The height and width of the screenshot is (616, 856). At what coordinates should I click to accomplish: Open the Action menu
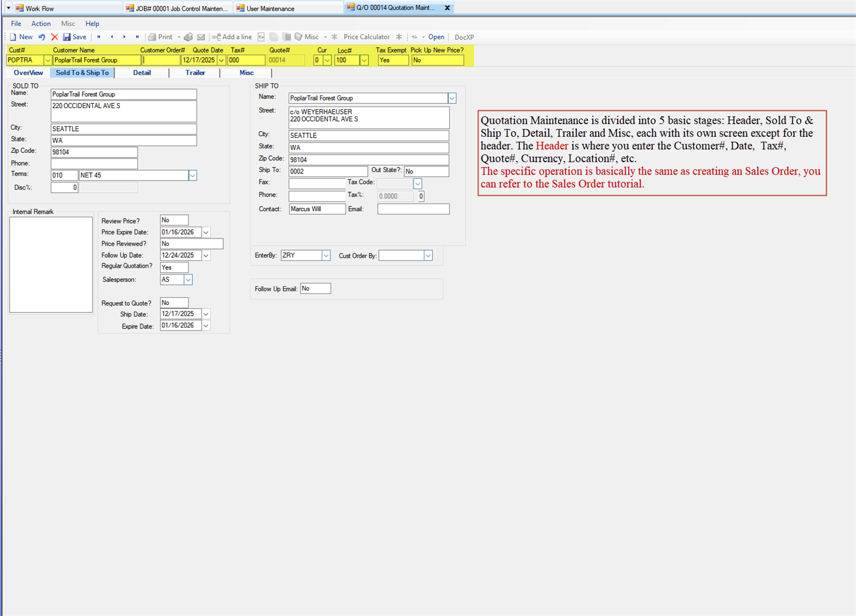pyautogui.click(x=41, y=24)
